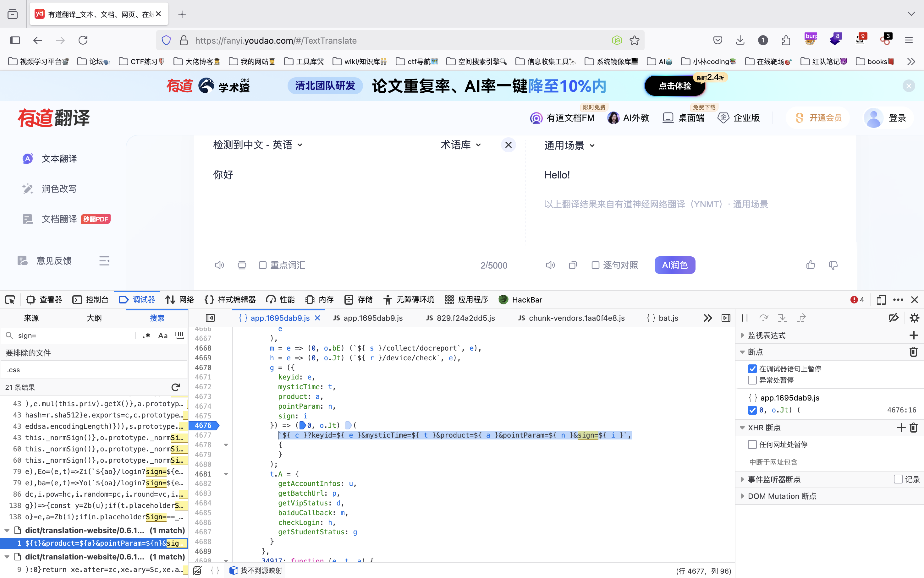The height and width of the screenshot is (578, 924).
Task: Refresh the search results list
Action: 176,387
